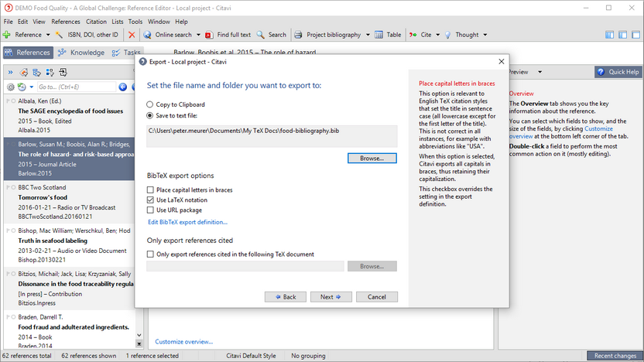Click the double-chevron expand icon in list toolbar

point(10,73)
